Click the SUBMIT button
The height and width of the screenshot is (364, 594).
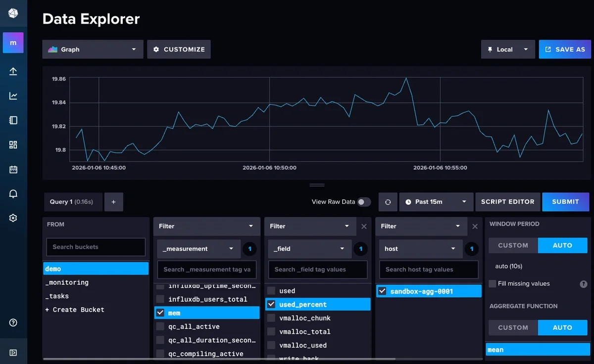(565, 202)
